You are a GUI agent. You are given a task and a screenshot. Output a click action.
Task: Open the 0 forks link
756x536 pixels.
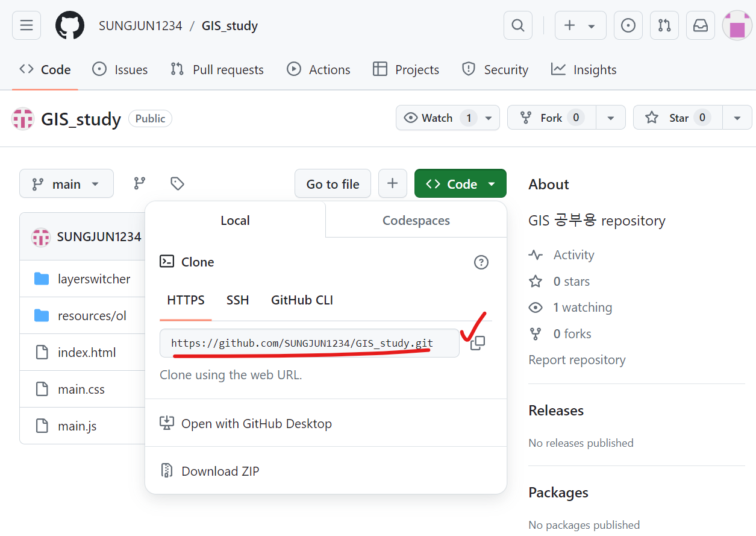[572, 334]
